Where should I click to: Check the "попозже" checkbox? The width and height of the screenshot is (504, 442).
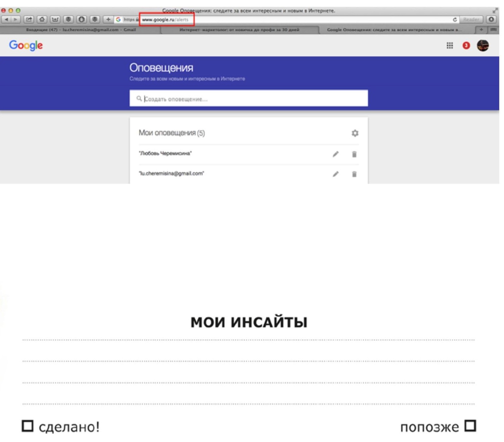[470, 426]
